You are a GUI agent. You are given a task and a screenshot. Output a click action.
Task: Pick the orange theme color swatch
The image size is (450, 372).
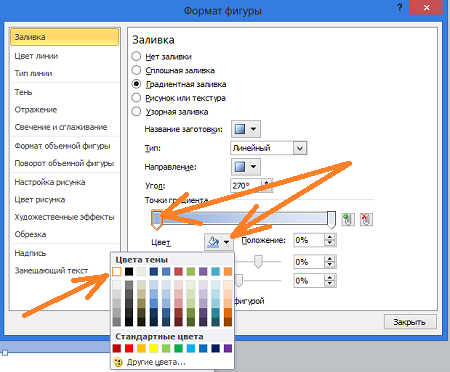(228, 272)
